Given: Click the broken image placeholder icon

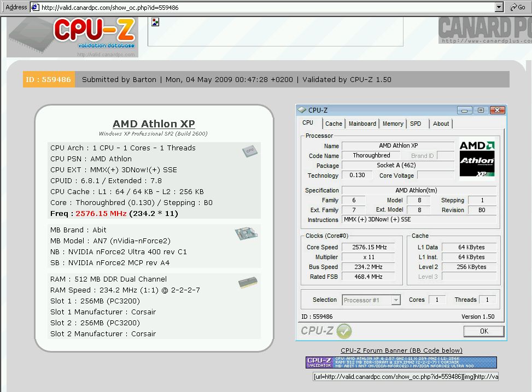Looking at the screenshot, I should pos(155,22).
